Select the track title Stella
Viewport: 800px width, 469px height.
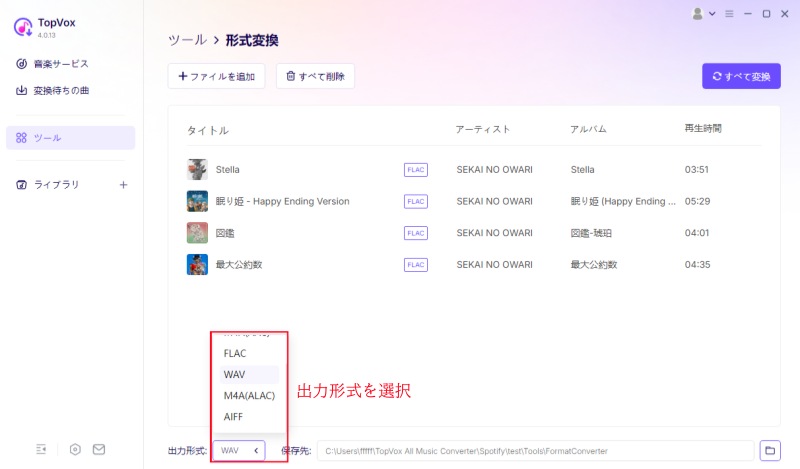(228, 169)
